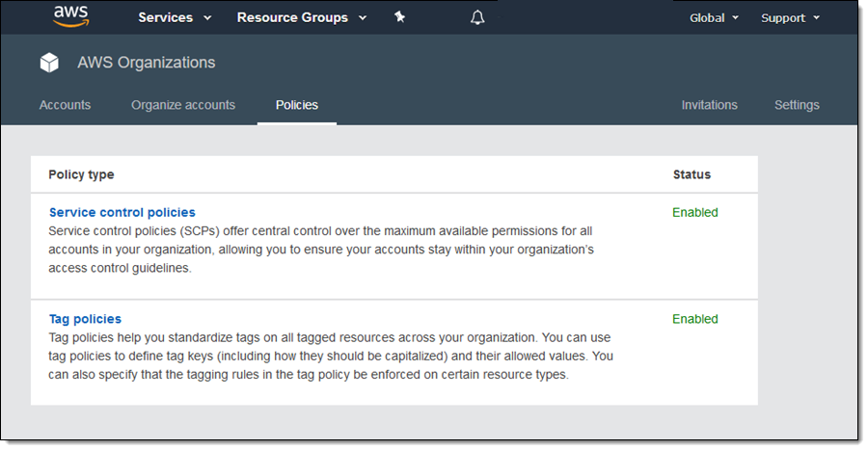
Task: Switch to the Accounts tab
Action: point(65,105)
